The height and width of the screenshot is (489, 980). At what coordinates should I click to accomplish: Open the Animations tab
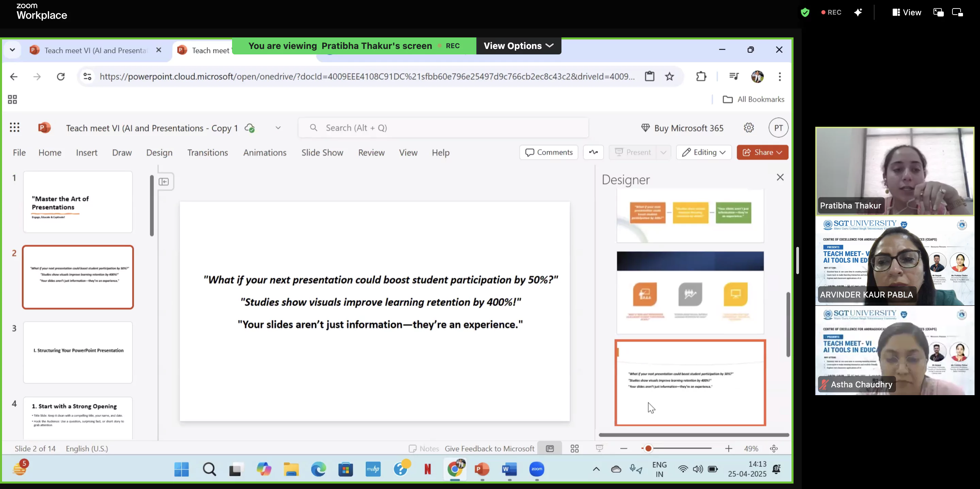click(x=265, y=152)
